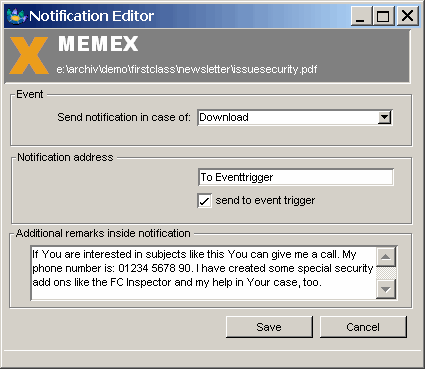Viewport: 425px width, 369px height.
Task: Click the 'send to event trigger' label
Action: pos(265,200)
